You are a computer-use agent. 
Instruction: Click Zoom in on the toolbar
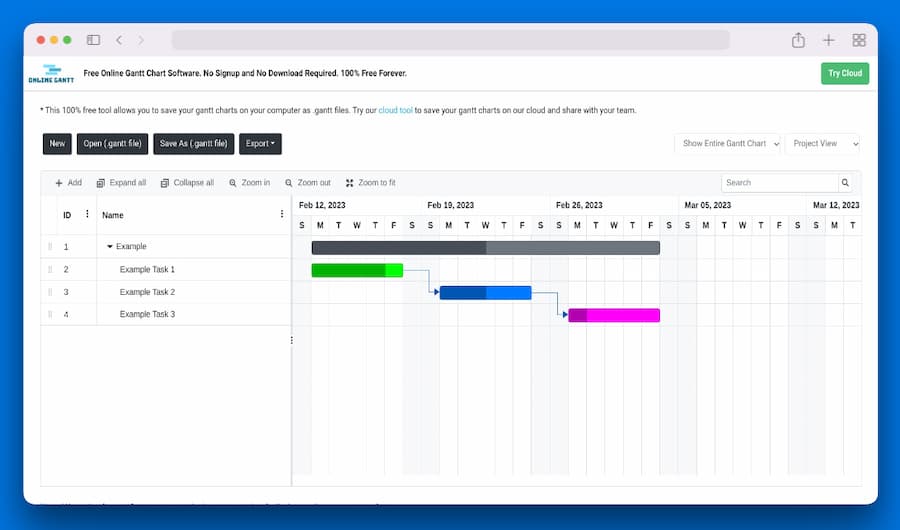tap(250, 183)
